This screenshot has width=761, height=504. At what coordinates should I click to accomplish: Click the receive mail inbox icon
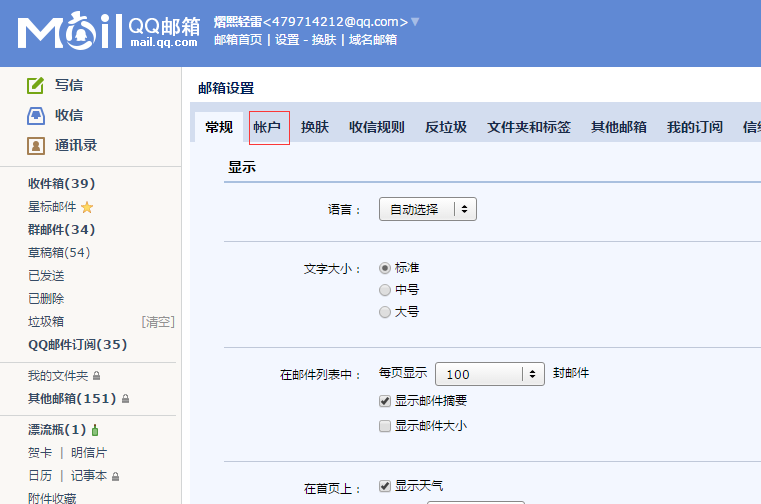tap(35, 116)
